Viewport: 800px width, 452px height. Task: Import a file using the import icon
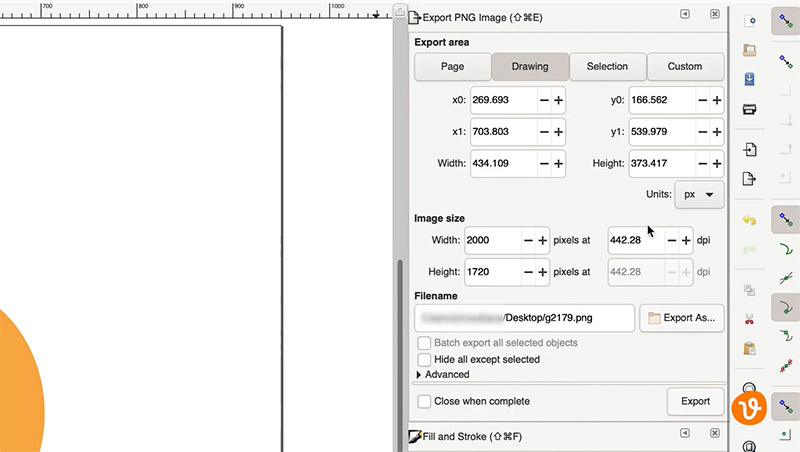coord(749,149)
